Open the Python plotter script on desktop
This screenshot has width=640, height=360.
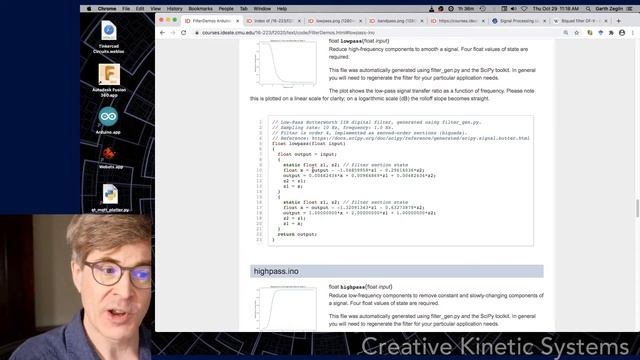click(x=110, y=198)
